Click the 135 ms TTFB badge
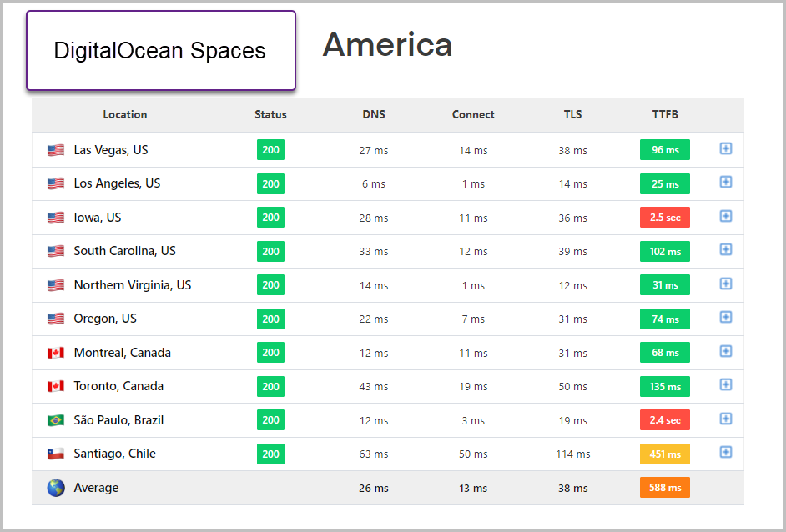This screenshot has width=786, height=532. click(x=665, y=387)
